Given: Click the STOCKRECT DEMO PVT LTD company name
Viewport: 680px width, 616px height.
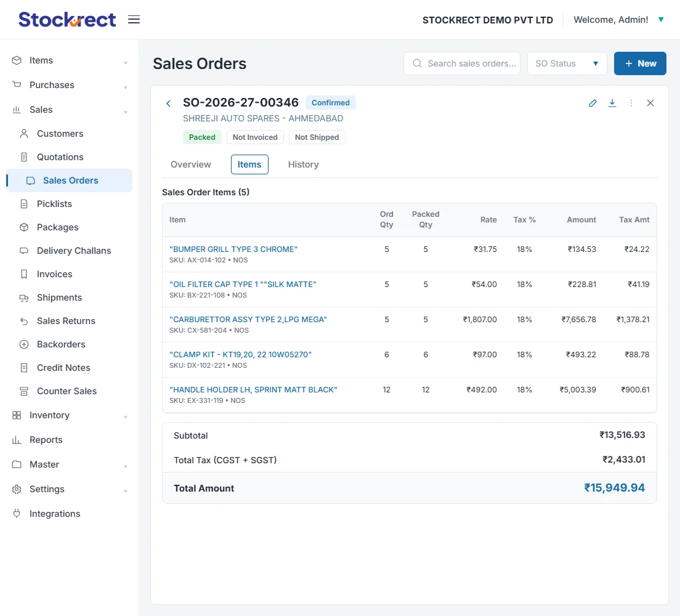Looking at the screenshot, I should (488, 20).
